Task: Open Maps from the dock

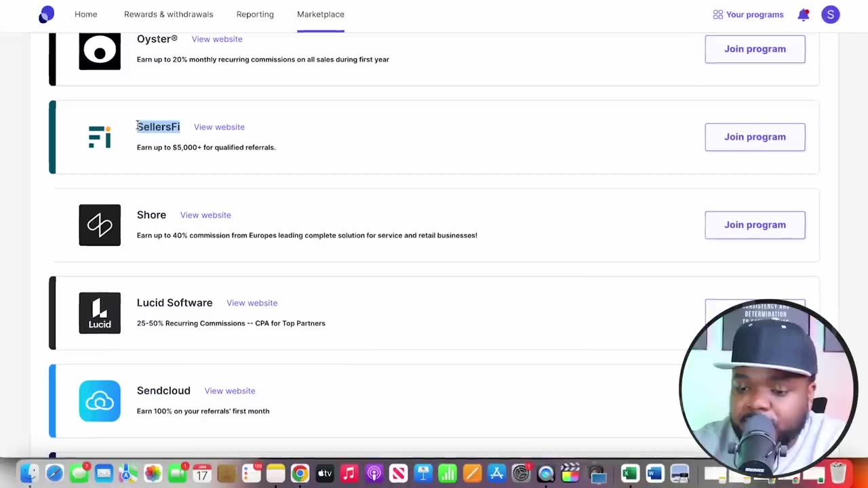Action: pos(128,473)
